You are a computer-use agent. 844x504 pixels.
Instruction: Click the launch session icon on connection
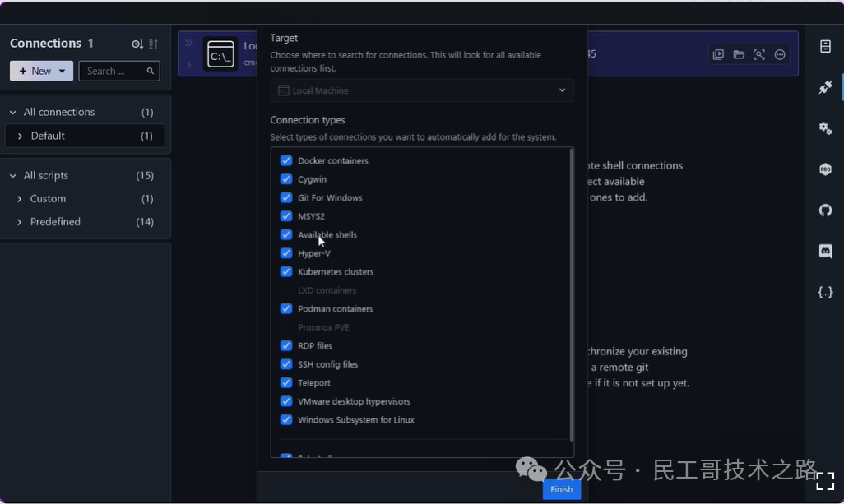718,54
